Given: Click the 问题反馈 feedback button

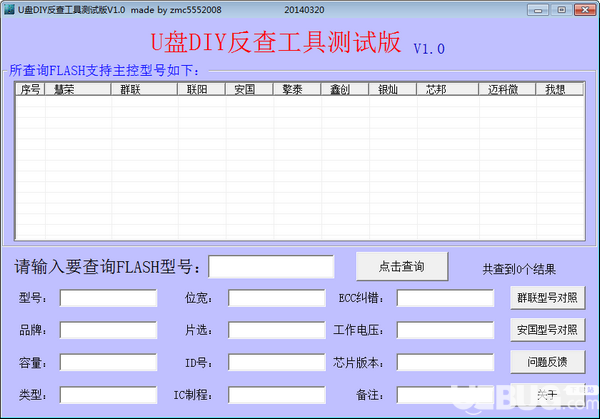Looking at the screenshot, I should pos(547,362).
